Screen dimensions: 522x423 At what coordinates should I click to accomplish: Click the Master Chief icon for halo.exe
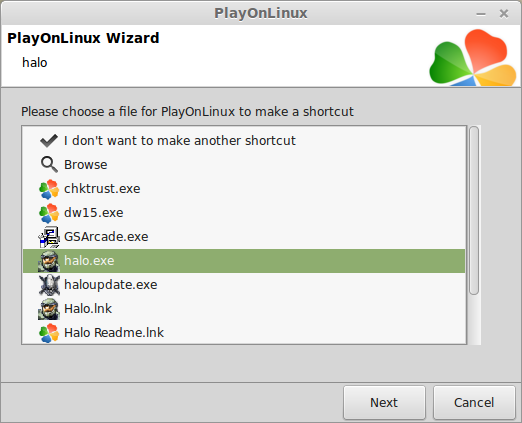click(49, 261)
